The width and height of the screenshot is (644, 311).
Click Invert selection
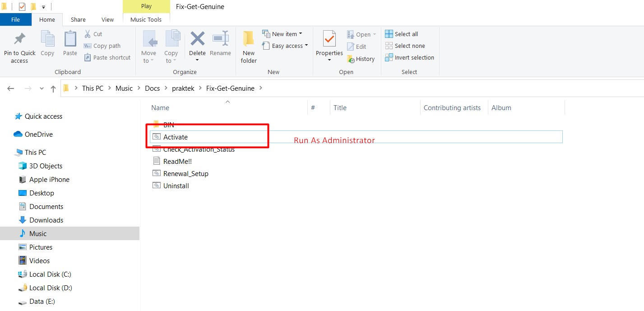[x=409, y=57]
